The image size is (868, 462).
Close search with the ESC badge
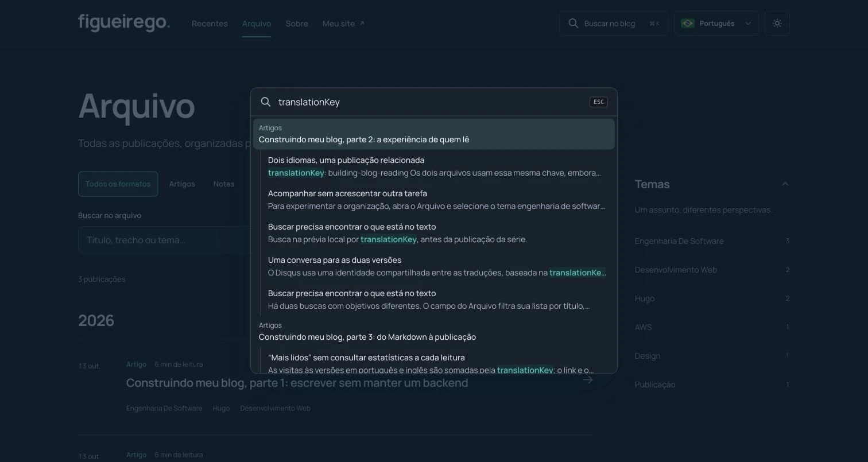pos(599,102)
